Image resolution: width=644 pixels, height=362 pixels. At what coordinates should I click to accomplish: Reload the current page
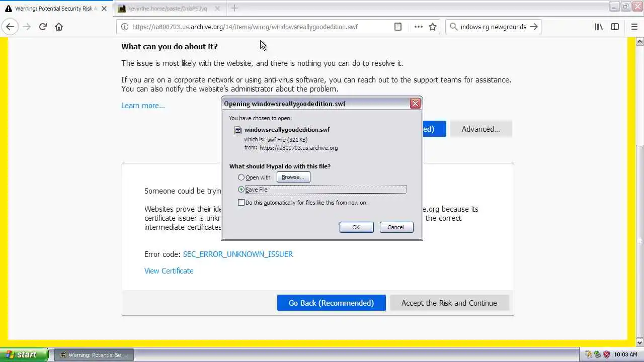[x=43, y=27]
